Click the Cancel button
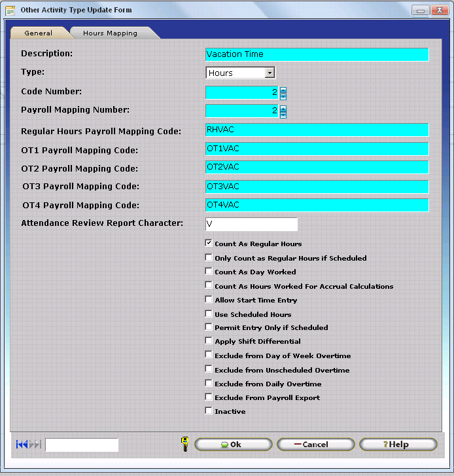The width and height of the screenshot is (454, 476). [315, 445]
